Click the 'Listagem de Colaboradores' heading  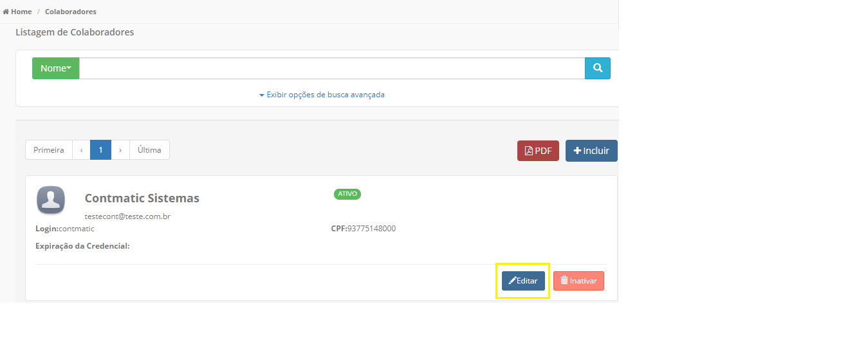[75, 32]
